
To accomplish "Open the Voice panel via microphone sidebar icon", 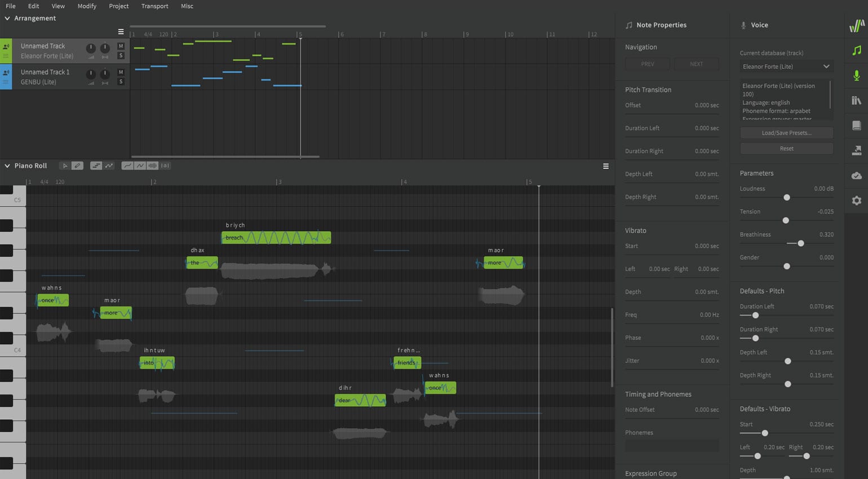I will coord(857,76).
